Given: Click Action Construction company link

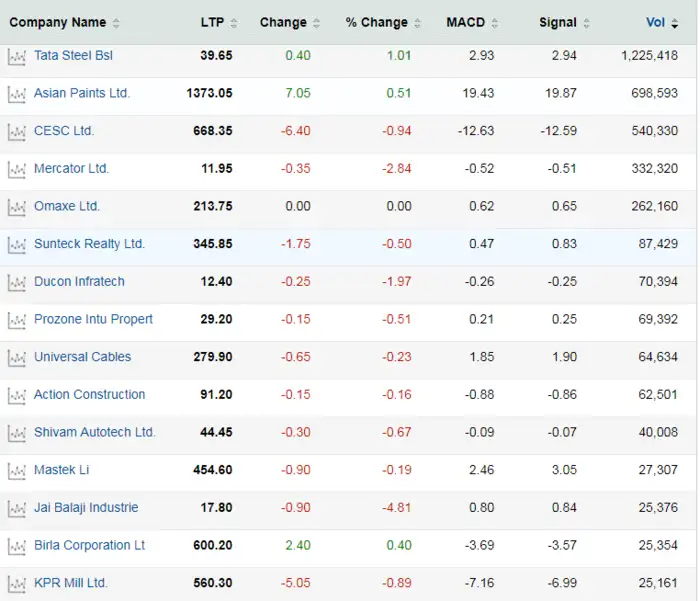Looking at the screenshot, I should pyautogui.click(x=89, y=395).
